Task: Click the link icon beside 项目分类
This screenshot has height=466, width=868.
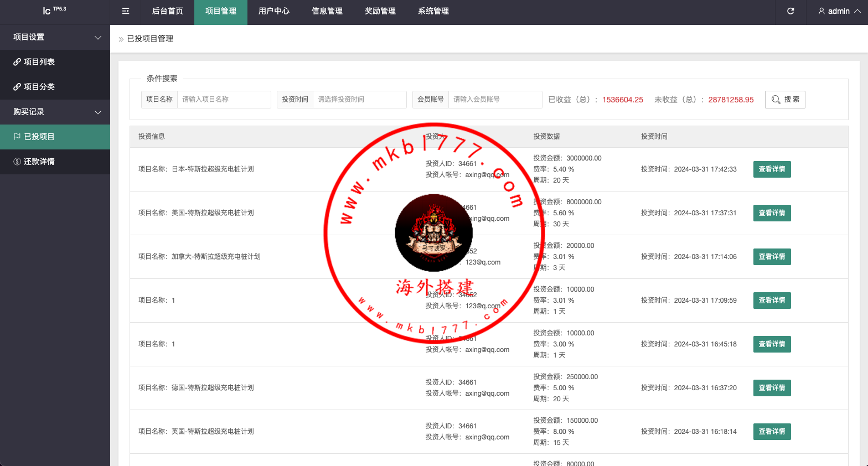Action: 17,87
